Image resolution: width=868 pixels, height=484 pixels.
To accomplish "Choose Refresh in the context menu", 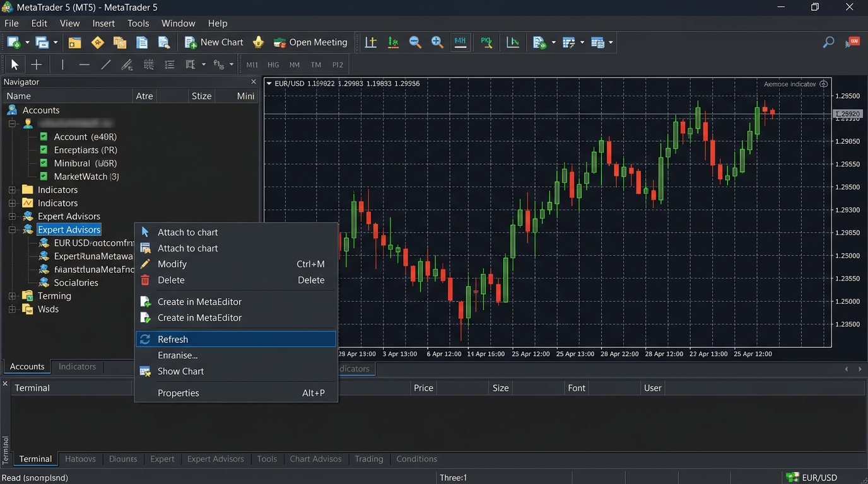I will pos(237,339).
